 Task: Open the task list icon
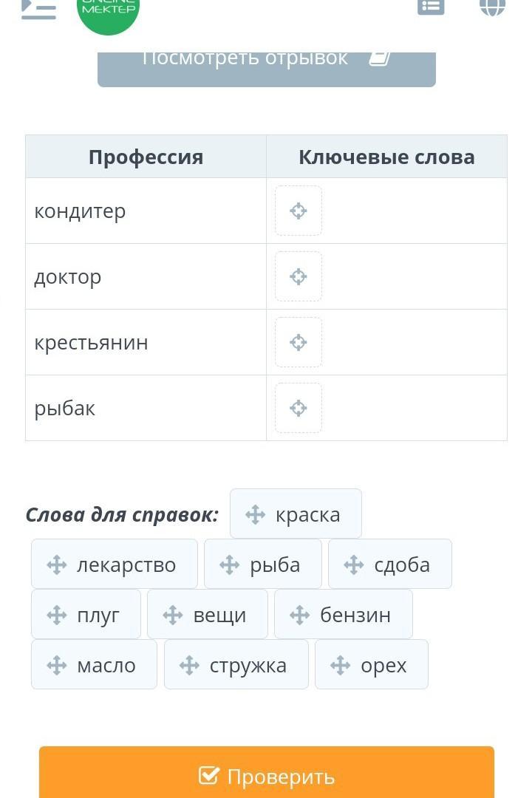(x=431, y=6)
